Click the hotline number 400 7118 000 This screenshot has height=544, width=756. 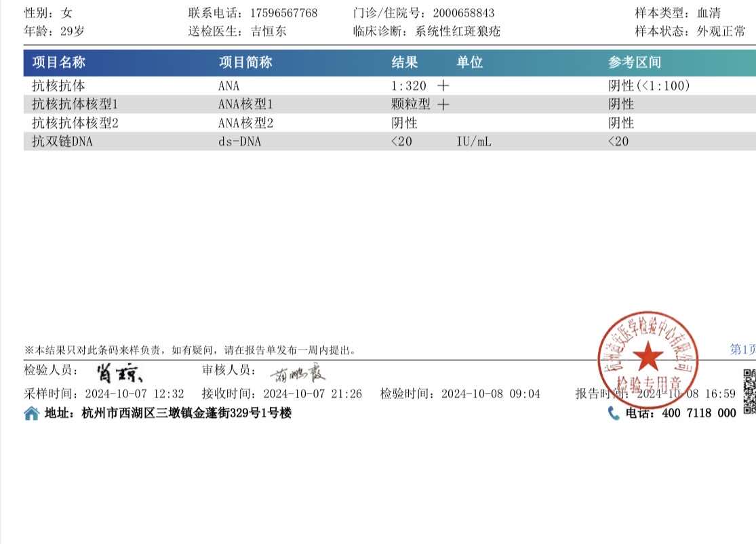pyautogui.click(x=698, y=413)
